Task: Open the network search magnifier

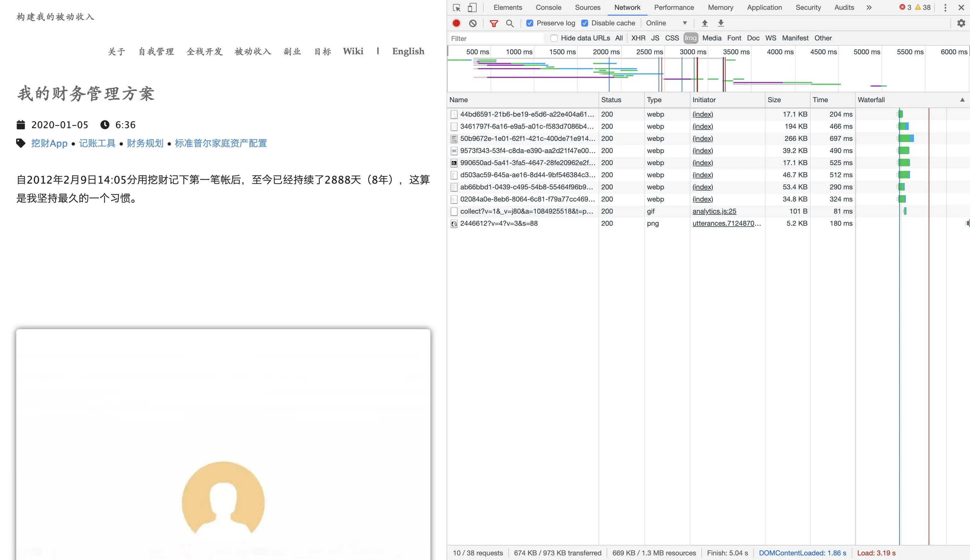Action: (510, 23)
